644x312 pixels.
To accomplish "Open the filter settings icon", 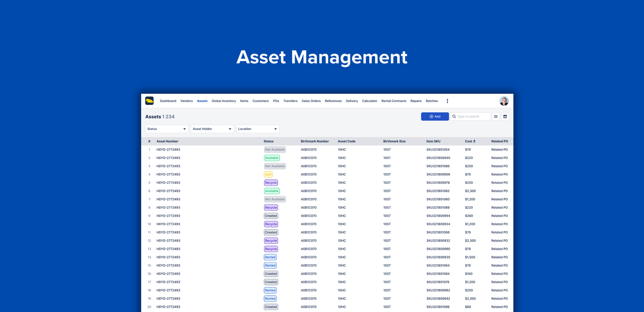I will point(496,116).
